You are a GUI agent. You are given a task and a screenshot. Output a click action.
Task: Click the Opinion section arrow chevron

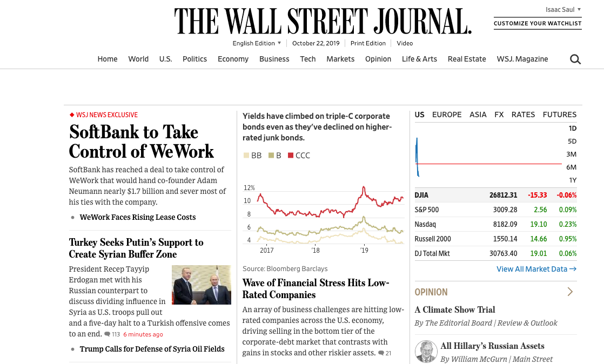pos(570,292)
